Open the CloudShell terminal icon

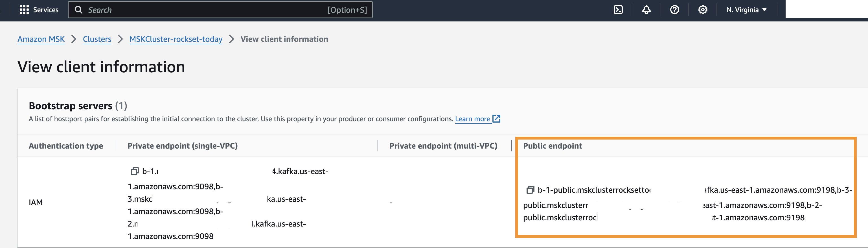(618, 10)
